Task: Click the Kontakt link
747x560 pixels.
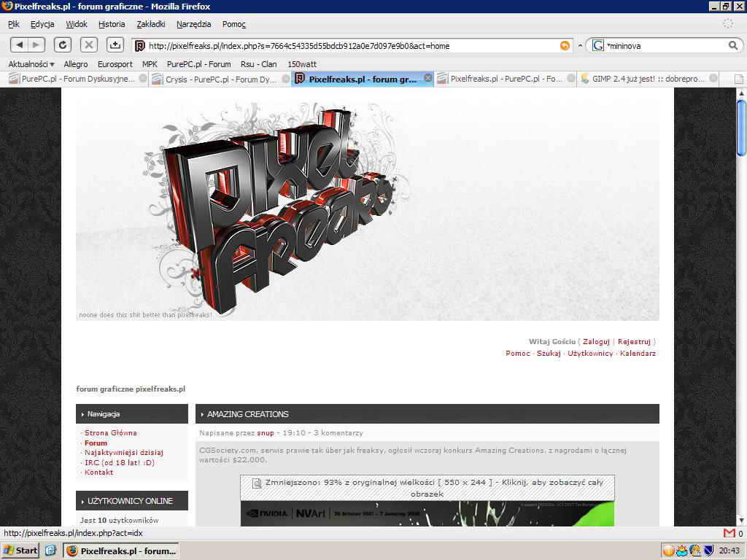Action: coord(98,472)
